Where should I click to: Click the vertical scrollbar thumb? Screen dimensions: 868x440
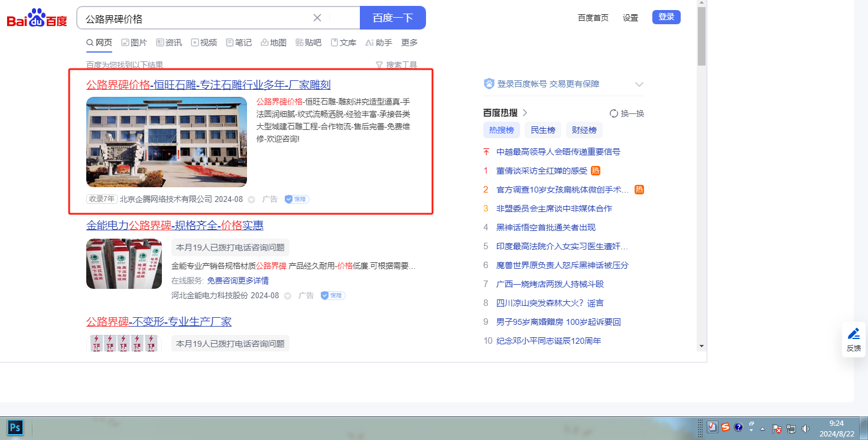tap(701, 37)
